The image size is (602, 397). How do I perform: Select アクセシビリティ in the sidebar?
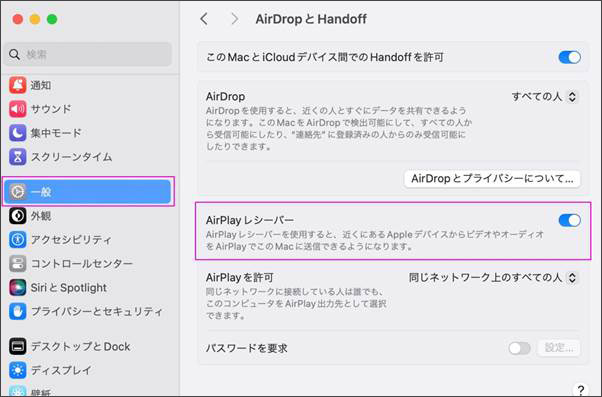click(x=88, y=240)
